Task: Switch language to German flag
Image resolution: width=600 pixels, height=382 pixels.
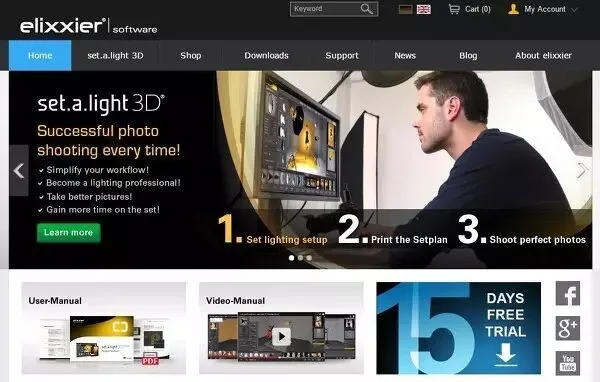Action: pyautogui.click(x=405, y=9)
